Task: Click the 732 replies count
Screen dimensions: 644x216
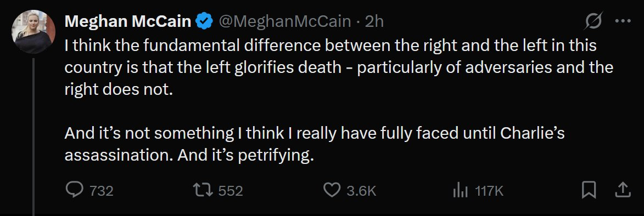Action: 102,191
